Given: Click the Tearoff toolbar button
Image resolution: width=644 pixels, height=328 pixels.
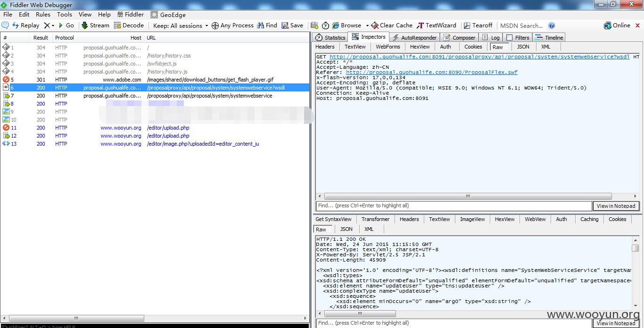Looking at the screenshot, I should pos(478,25).
